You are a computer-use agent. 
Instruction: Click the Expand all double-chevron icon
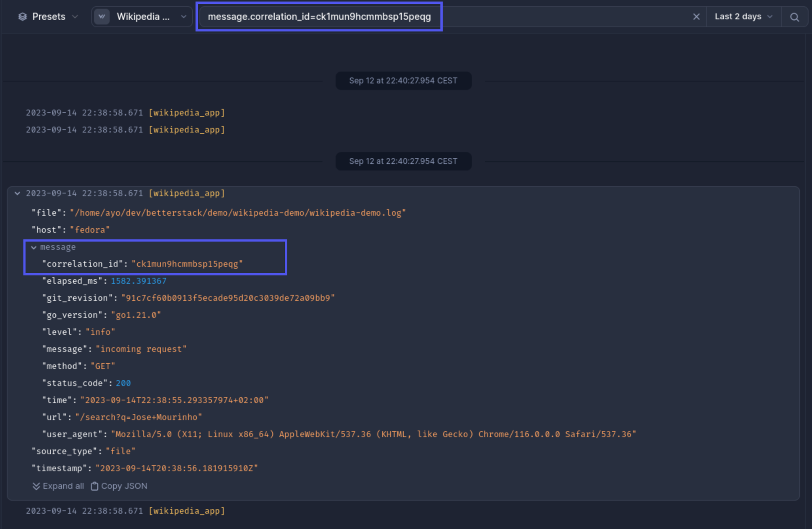click(x=36, y=486)
